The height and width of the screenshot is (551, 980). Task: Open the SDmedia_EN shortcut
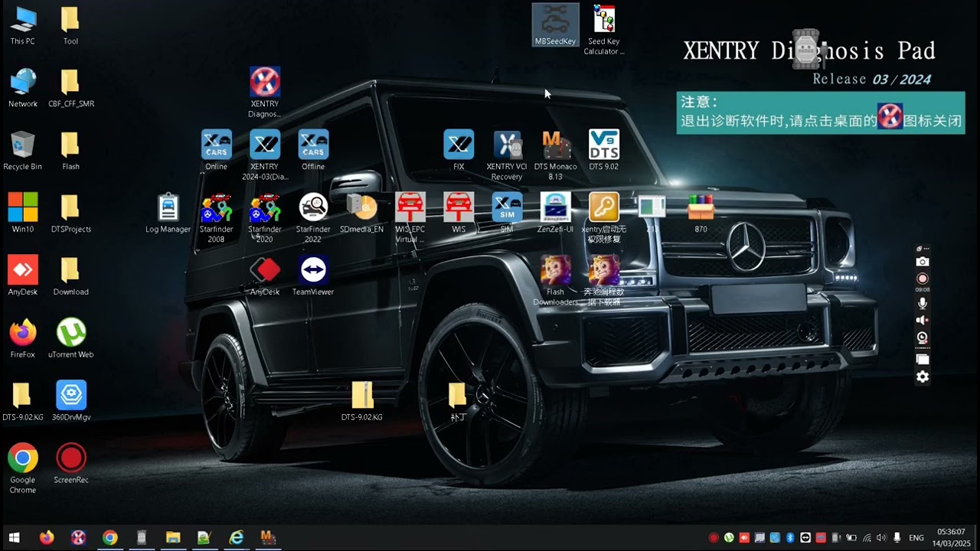(x=362, y=213)
